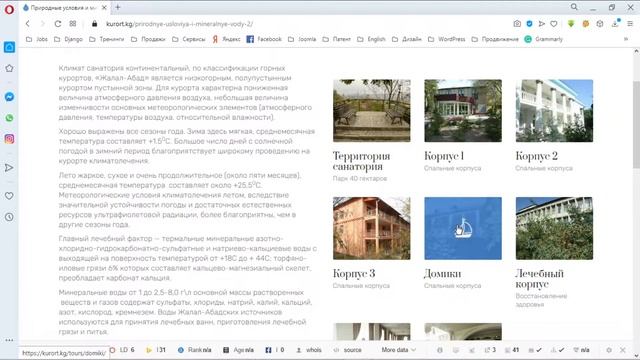The image size is (640, 360).
Task: Open the Корпус 1 building thumbnail
Action: (463, 111)
